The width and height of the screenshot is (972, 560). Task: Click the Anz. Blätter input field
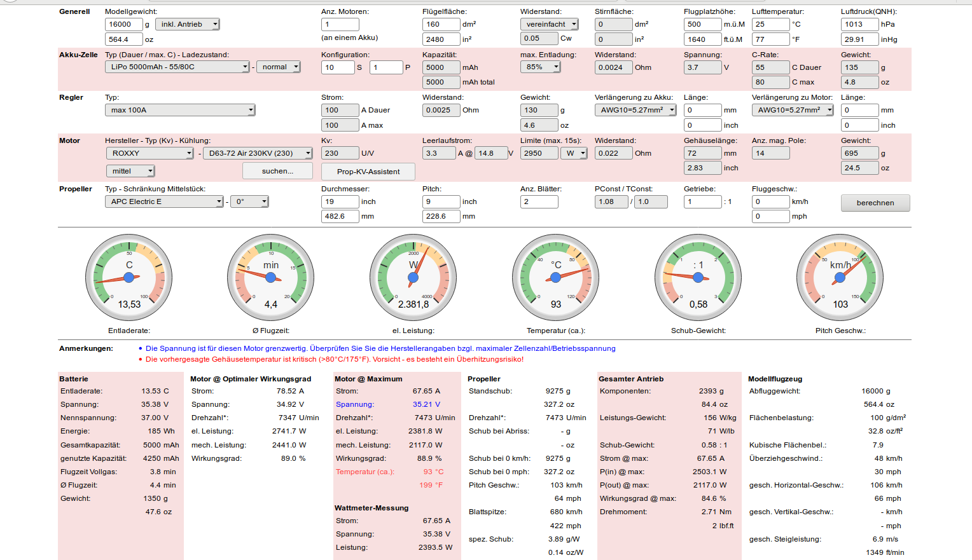tap(539, 201)
